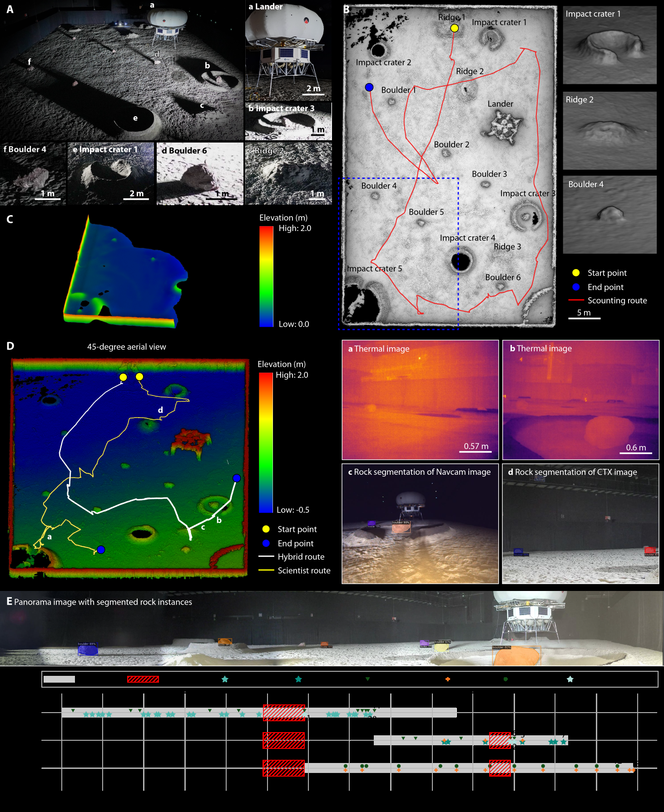Click the yellow Start point dot in panel B legend
This screenshot has height=812, width=664.
click(x=576, y=273)
